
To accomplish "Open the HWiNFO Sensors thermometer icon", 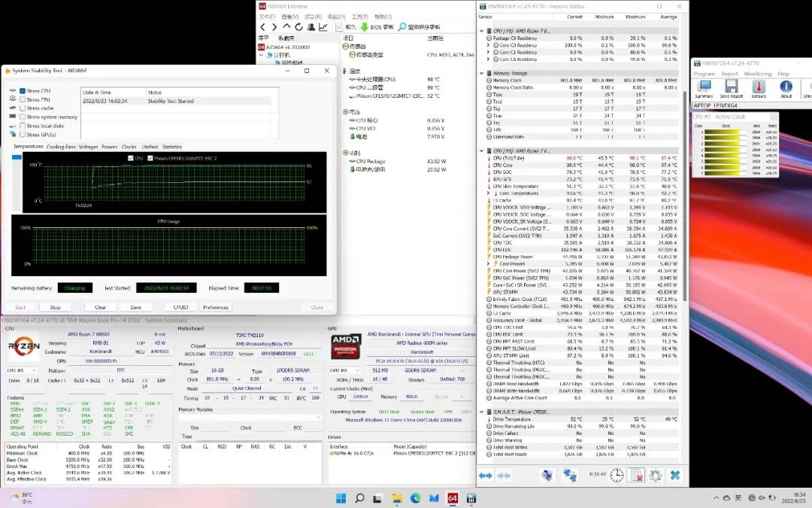I will point(759,87).
